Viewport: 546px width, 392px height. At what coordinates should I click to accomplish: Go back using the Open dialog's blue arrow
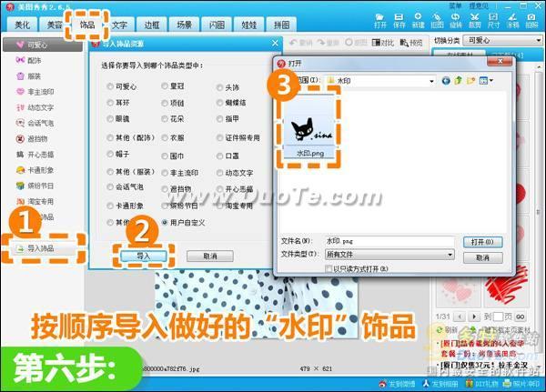(x=446, y=81)
